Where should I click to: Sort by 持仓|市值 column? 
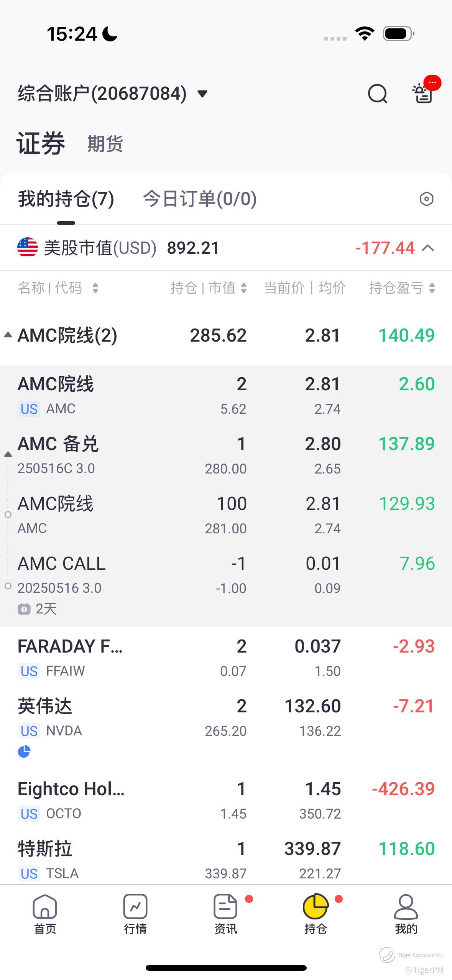point(209,288)
